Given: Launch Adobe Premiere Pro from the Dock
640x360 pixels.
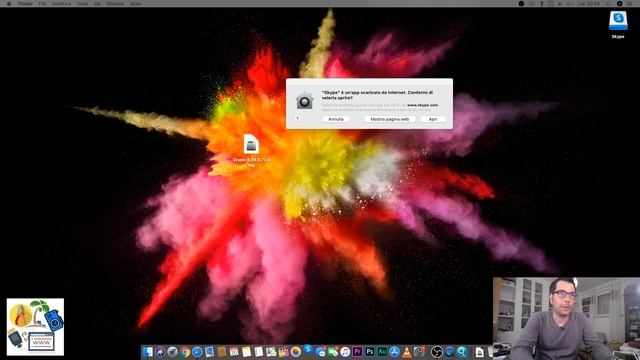Looking at the screenshot, I should click(x=358, y=352).
